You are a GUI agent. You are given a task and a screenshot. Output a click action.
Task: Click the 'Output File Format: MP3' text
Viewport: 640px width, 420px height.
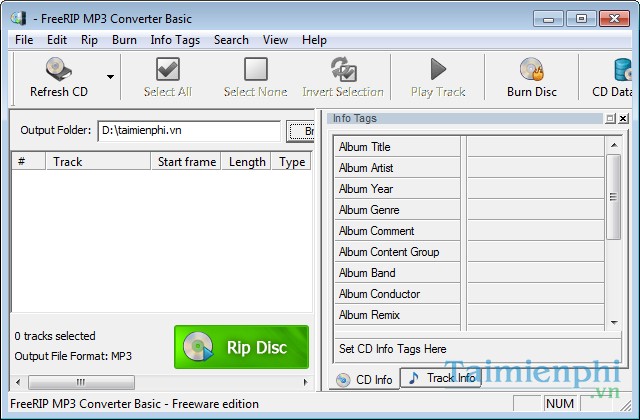click(73, 356)
